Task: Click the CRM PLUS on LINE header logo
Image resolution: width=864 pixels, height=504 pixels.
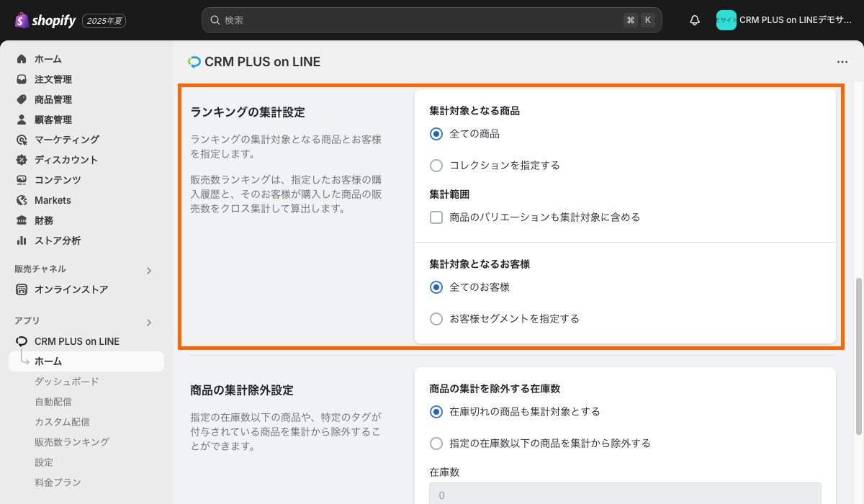Action: coord(194,62)
